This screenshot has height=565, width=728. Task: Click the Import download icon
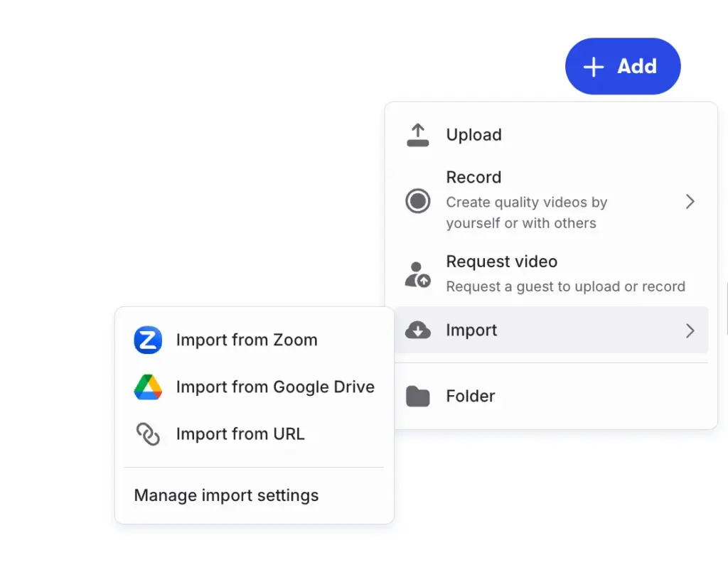pyautogui.click(x=418, y=330)
